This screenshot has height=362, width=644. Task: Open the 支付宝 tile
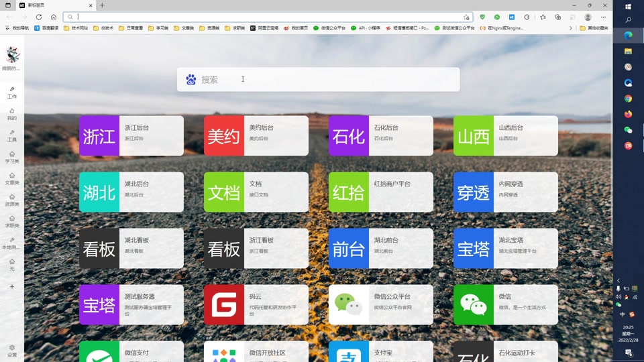[x=381, y=351]
